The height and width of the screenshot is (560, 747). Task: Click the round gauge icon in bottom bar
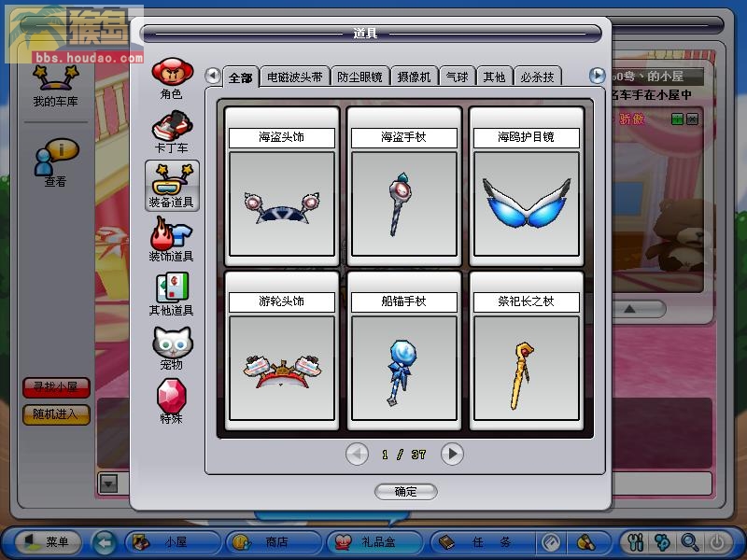coord(552,542)
